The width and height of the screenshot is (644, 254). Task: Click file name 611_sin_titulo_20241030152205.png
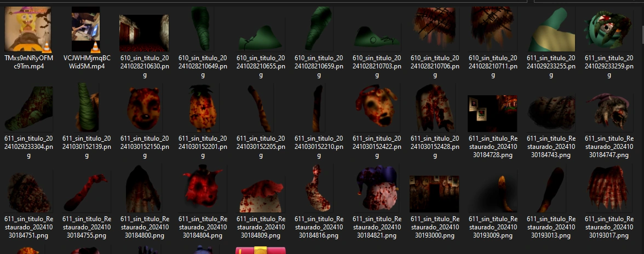pos(261,147)
